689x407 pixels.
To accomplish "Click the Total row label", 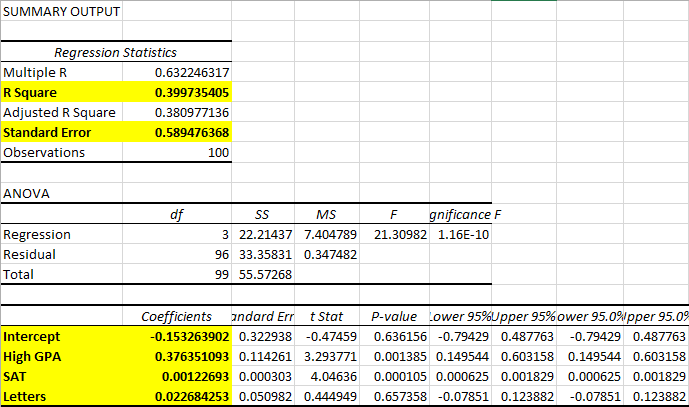I will (62, 274).
